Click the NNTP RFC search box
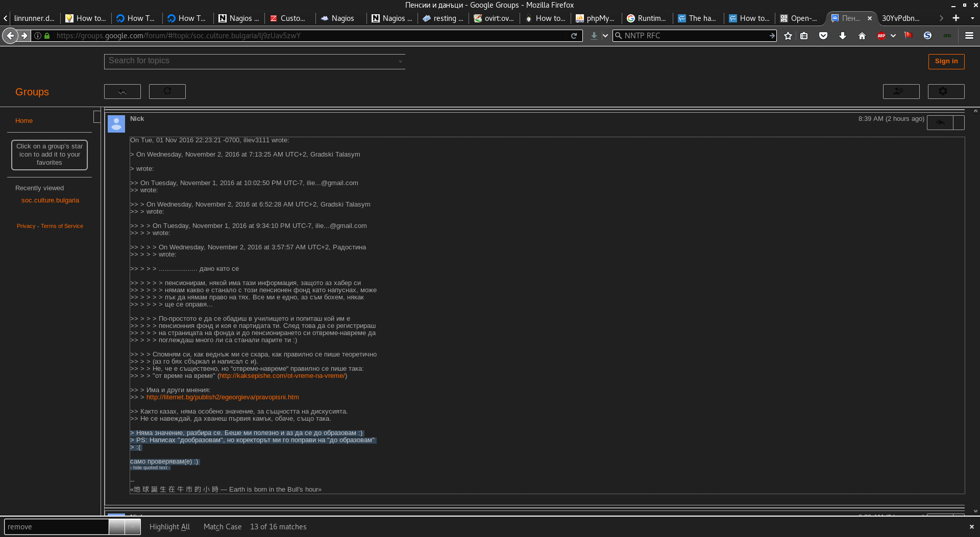Viewport: 980px width, 537px height. [695, 36]
